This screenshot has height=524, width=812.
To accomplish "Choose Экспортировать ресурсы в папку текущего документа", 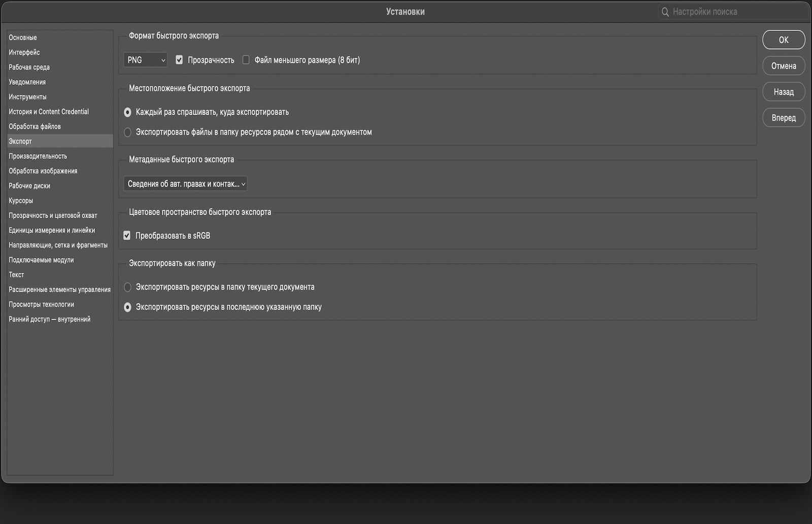I will (x=128, y=287).
